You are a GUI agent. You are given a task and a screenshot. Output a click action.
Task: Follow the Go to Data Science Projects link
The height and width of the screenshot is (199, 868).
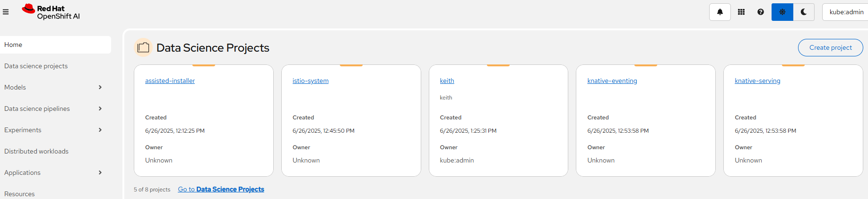coord(221,189)
